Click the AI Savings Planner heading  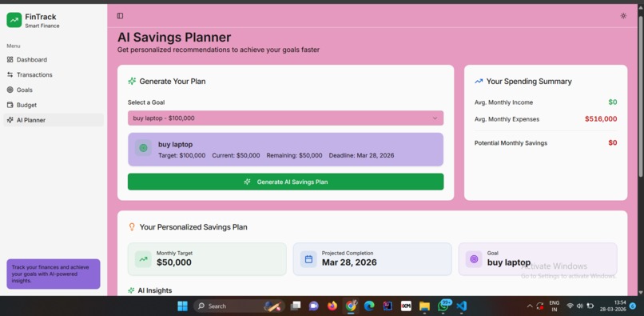click(x=174, y=38)
